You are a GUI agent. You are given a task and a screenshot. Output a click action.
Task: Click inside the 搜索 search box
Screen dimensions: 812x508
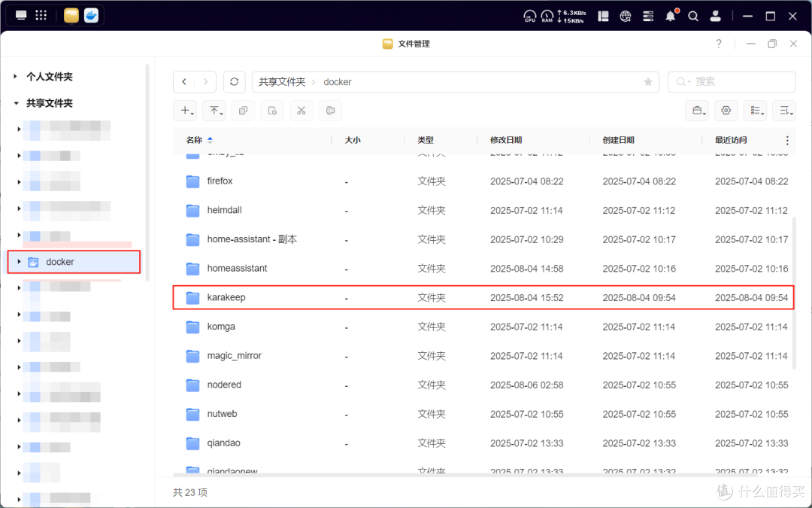[733, 81]
